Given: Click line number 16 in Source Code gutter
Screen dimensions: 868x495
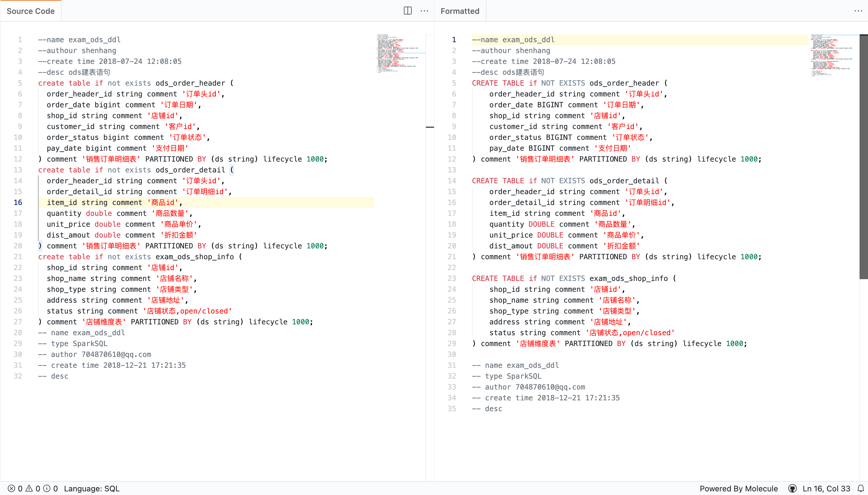Looking at the screenshot, I should click(18, 203).
